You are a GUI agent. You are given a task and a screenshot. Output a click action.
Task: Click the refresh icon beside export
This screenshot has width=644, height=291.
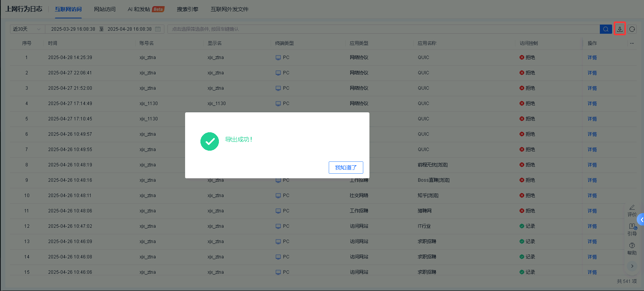coord(632,29)
